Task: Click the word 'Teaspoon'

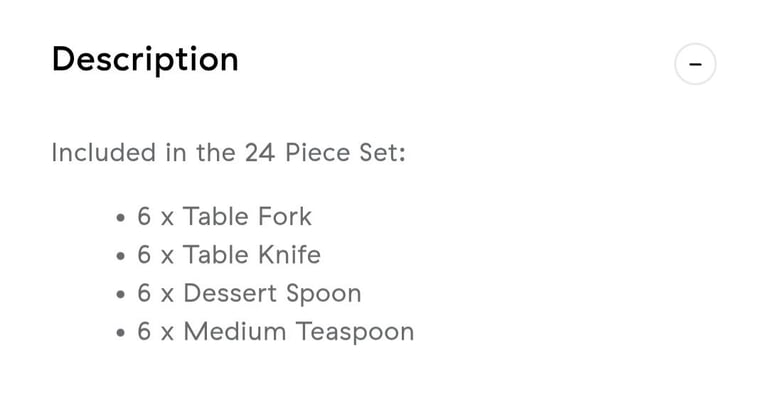Action: coord(355,333)
